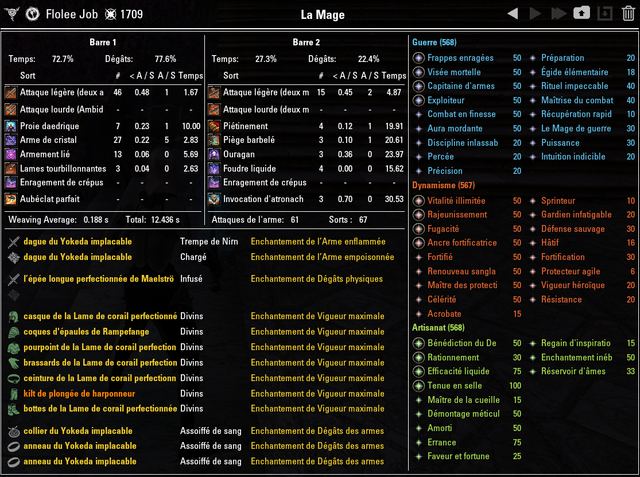
Task: Click the Capitaine d'armes champion skill
Action: [x=461, y=86]
